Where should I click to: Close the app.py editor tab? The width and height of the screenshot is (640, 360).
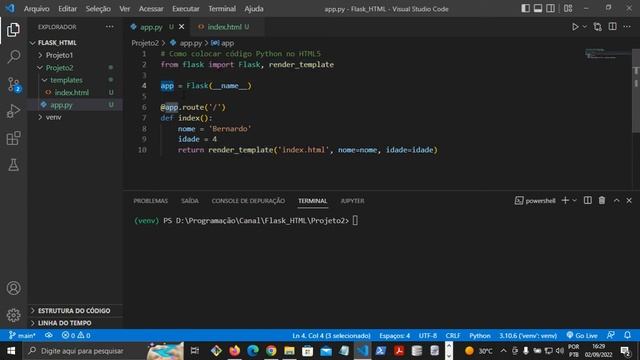(x=181, y=27)
